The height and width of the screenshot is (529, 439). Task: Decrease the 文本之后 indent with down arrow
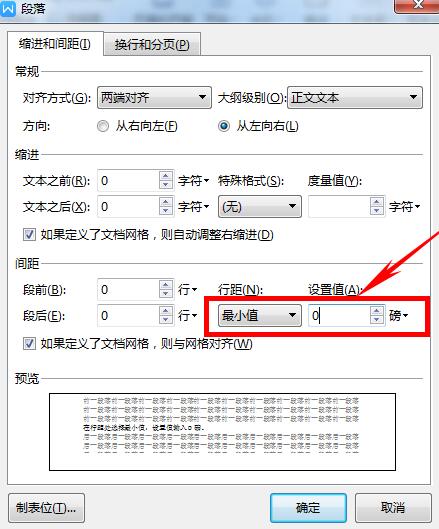pos(165,211)
